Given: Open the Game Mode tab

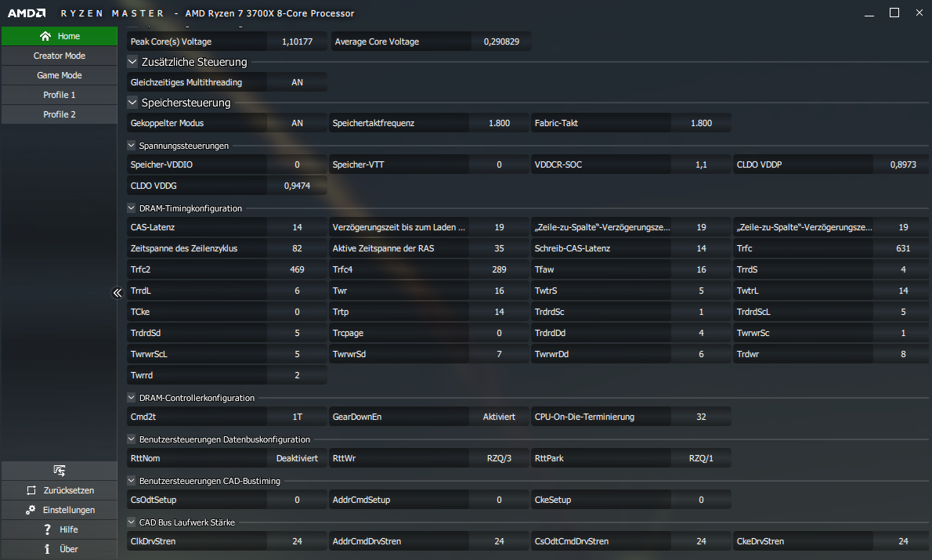Looking at the screenshot, I should [60, 75].
